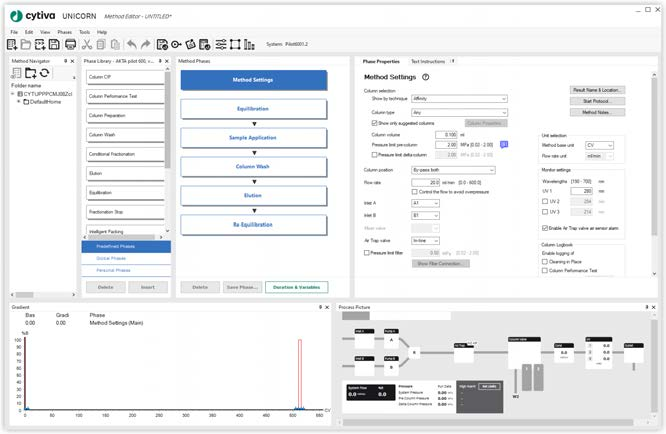The image size is (666, 434).
Task: Click the Phase Library vertical scrollbar
Action: (x=167, y=120)
